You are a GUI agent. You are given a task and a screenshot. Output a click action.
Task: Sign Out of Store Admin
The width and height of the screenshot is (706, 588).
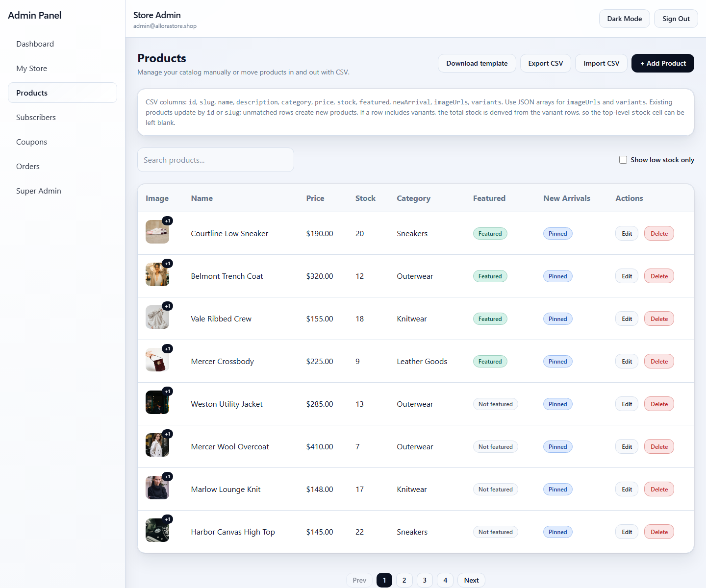(676, 18)
